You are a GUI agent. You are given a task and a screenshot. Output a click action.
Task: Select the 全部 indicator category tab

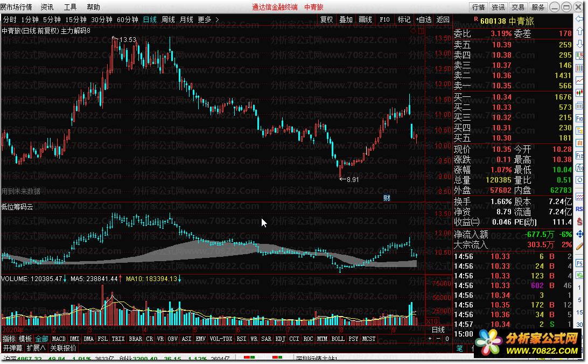point(41,339)
